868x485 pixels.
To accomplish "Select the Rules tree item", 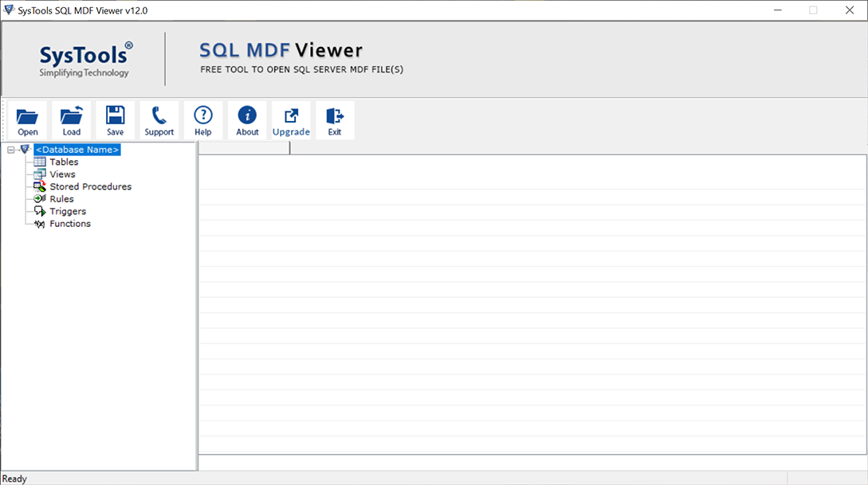I will (61, 198).
